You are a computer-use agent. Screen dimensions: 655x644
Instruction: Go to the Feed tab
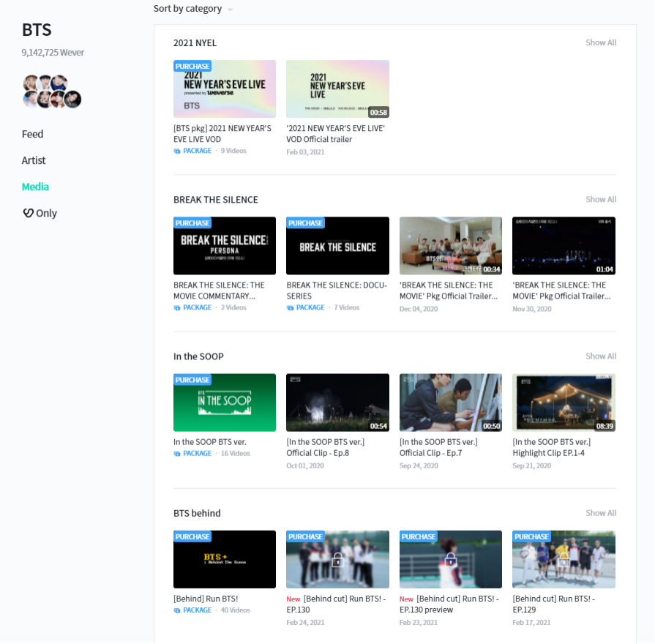pos(32,134)
